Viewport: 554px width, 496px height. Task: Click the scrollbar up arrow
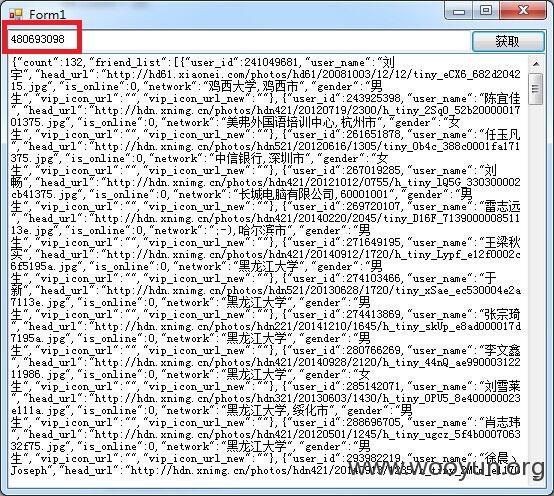pos(536,64)
